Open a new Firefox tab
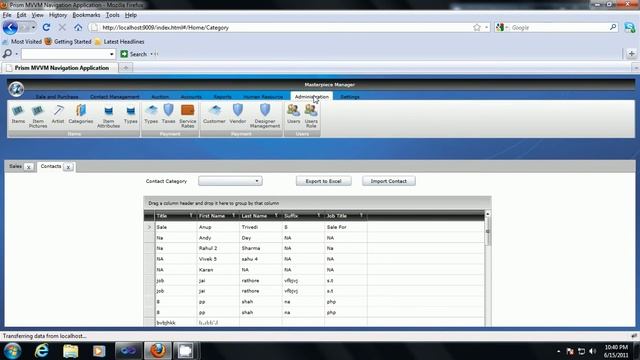Viewport: 640px width, 360px height. pyautogui.click(x=126, y=68)
